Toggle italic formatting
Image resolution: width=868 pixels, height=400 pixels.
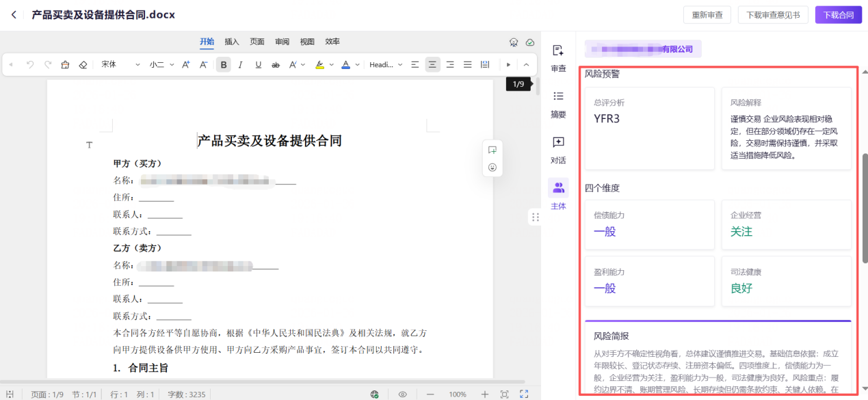point(240,65)
